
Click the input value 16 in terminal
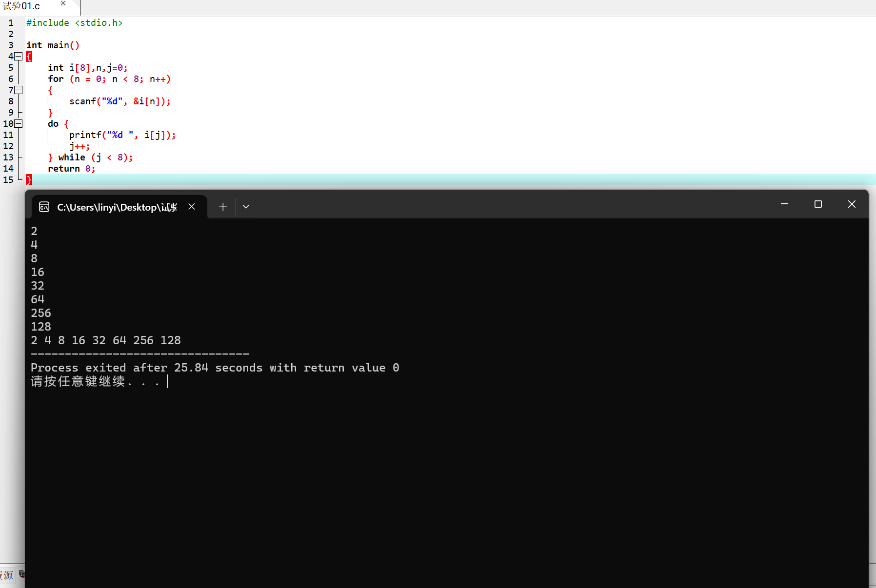[x=38, y=272]
